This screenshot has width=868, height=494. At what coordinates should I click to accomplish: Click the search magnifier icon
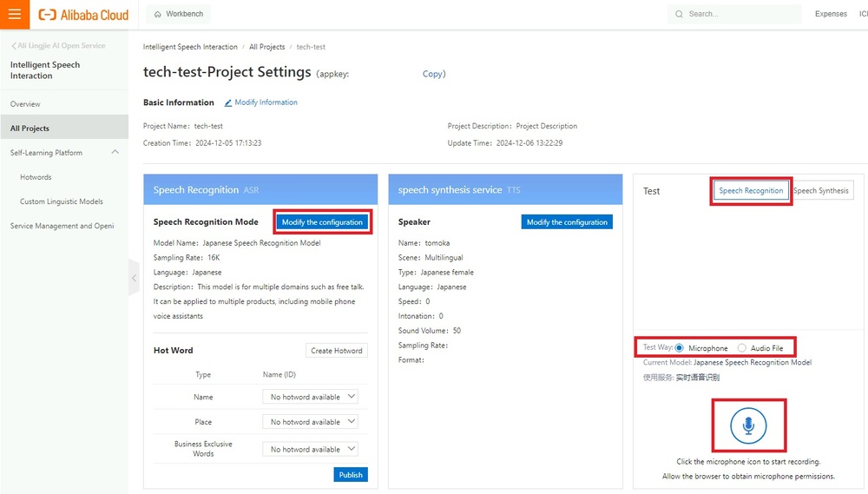click(x=679, y=14)
